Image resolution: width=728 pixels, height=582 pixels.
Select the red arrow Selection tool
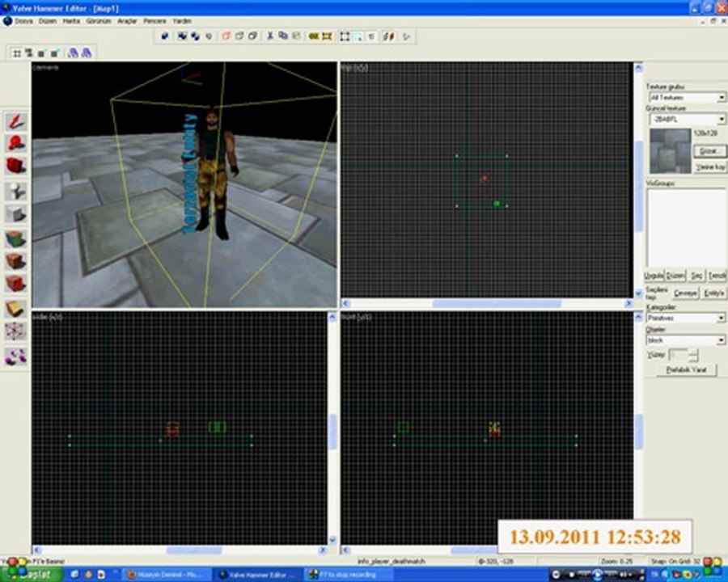click(x=16, y=121)
